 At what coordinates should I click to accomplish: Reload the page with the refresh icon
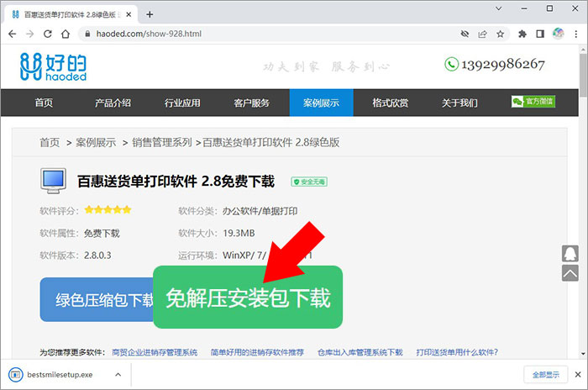pyautogui.click(x=48, y=34)
